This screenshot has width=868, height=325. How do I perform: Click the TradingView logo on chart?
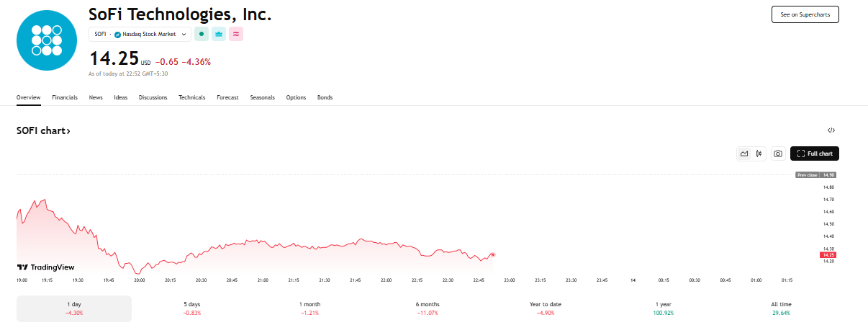[x=45, y=267]
